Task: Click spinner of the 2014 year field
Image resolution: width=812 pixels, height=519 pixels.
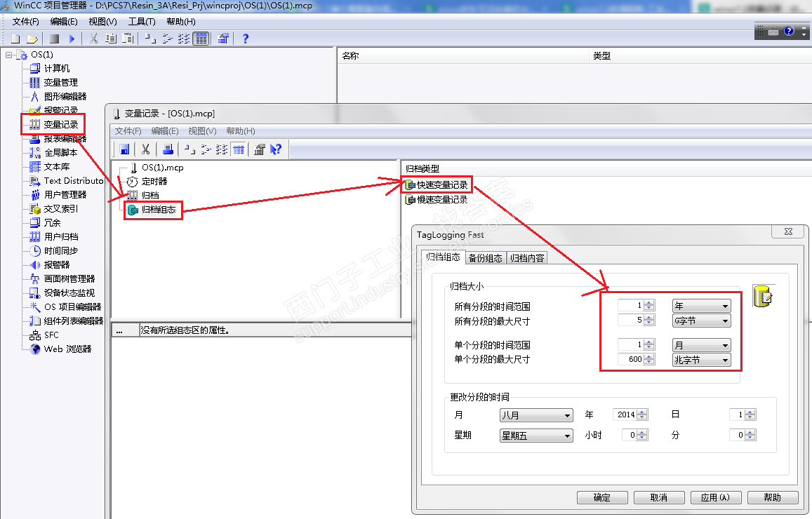Action: click(x=642, y=414)
